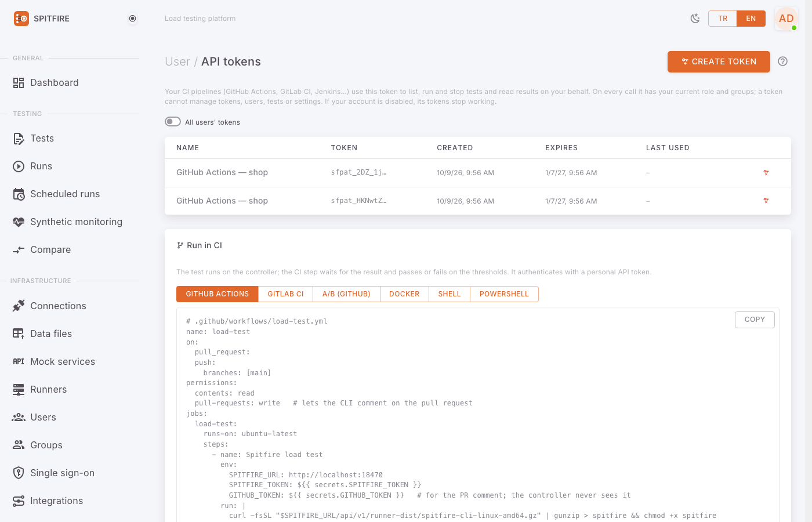Click the token value sfpat_2DZ_1j…
Image resolution: width=812 pixels, height=522 pixels.
358,173
